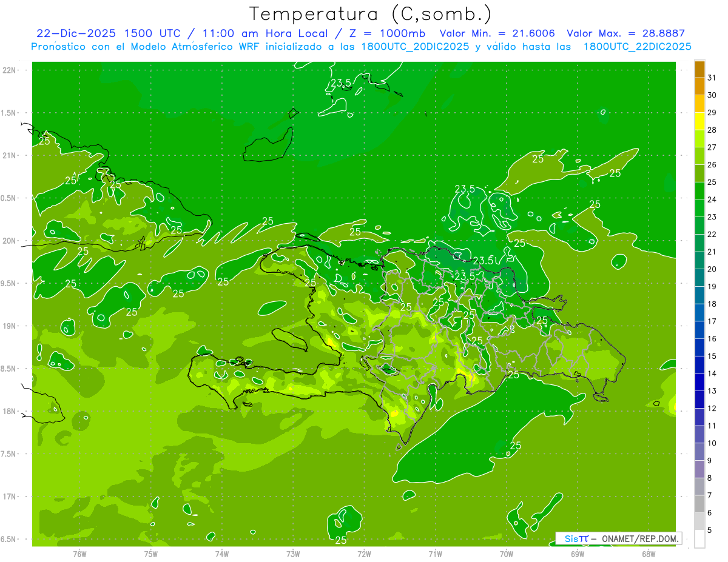Click the color scale label 29
The width and height of the screenshot is (728, 562).
click(712, 112)
